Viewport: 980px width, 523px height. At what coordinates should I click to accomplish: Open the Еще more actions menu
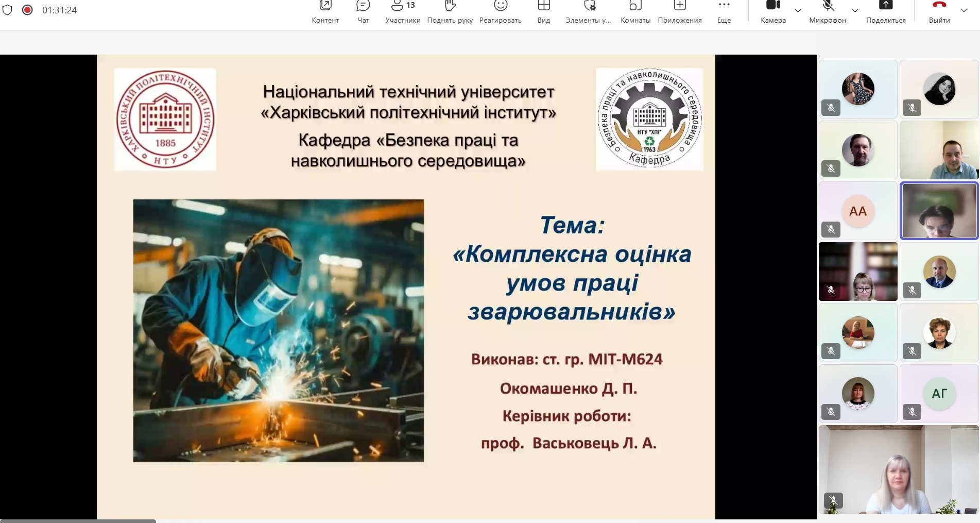click(724, 12)
